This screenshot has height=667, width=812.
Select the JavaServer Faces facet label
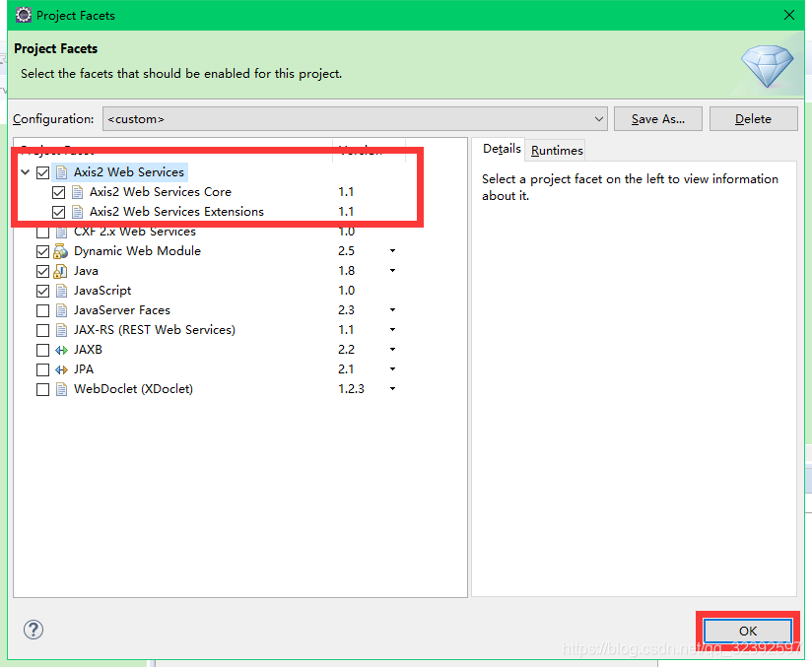[x=121, y=310]
